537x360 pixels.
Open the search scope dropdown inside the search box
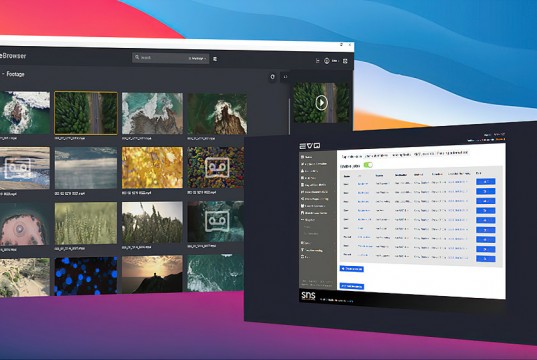click(x=198, y=59)
